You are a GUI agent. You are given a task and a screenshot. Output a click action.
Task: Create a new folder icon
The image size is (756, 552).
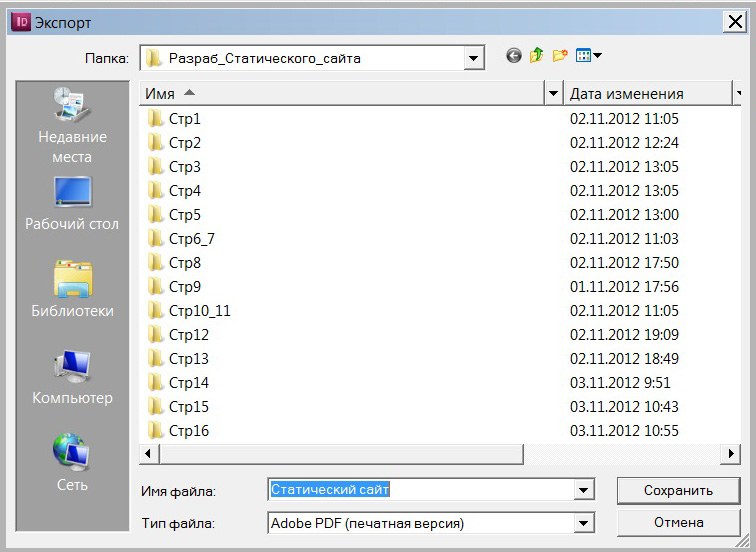(x=560, y=56)
